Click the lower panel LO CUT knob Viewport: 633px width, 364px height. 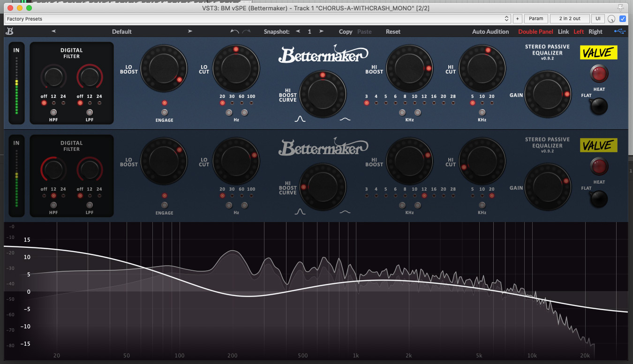click(x=236, y=161)
